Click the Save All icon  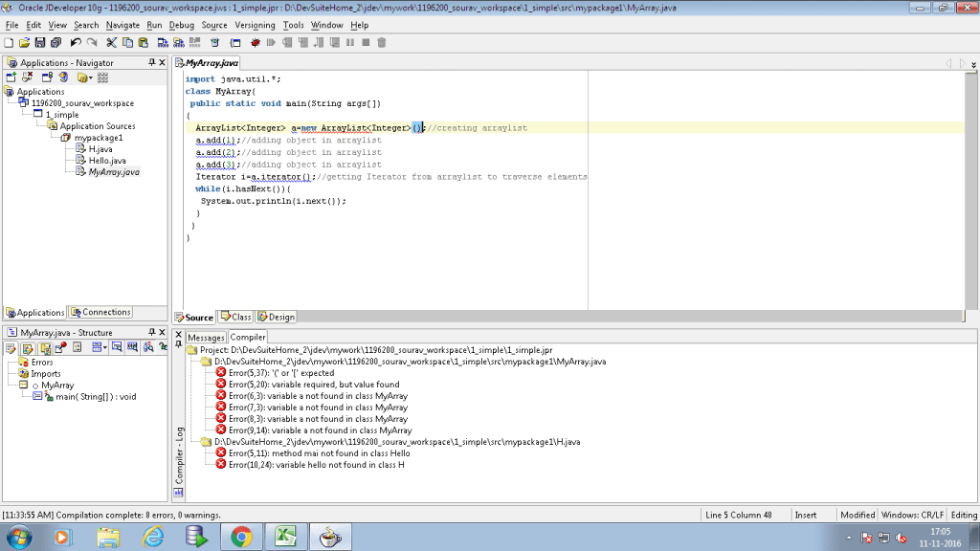pos(53,42)
